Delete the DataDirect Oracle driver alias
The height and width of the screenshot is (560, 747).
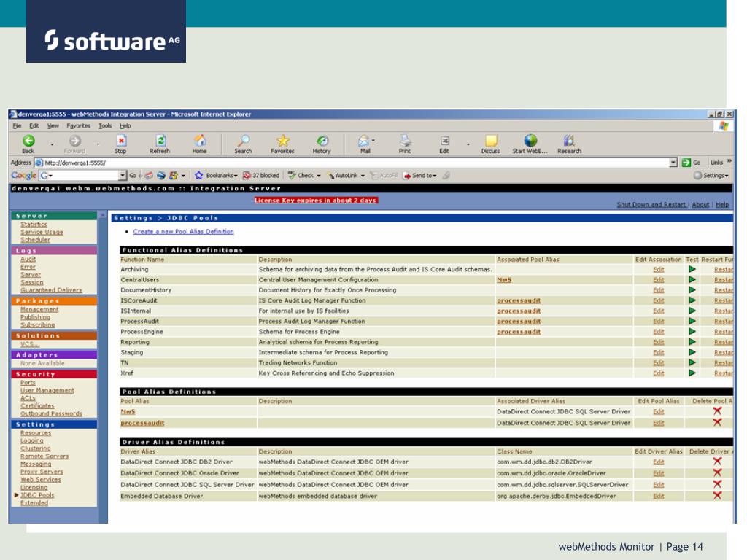(x=717, y=472)
